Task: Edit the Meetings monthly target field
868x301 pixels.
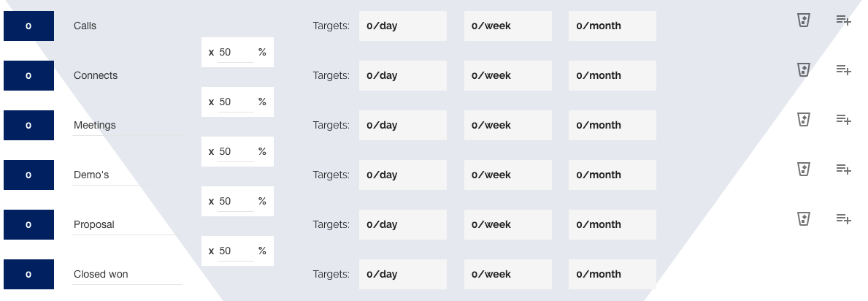Action: (x=612, y=126)
